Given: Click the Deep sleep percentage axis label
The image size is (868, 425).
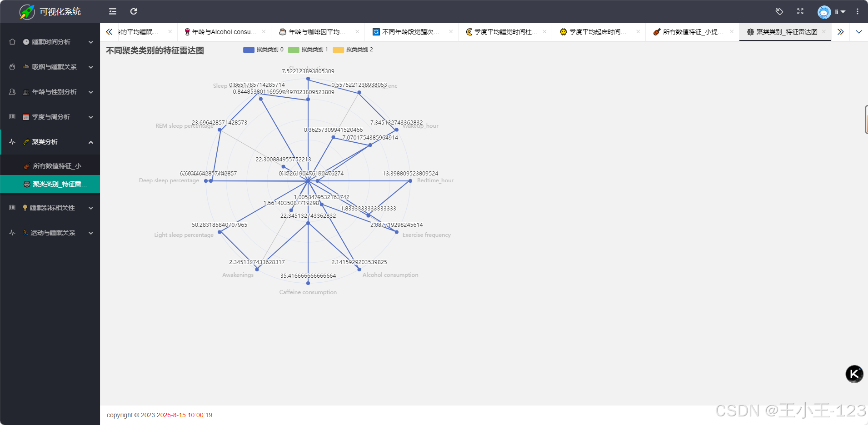Looking at the screenshot, I should coord(169,180).
